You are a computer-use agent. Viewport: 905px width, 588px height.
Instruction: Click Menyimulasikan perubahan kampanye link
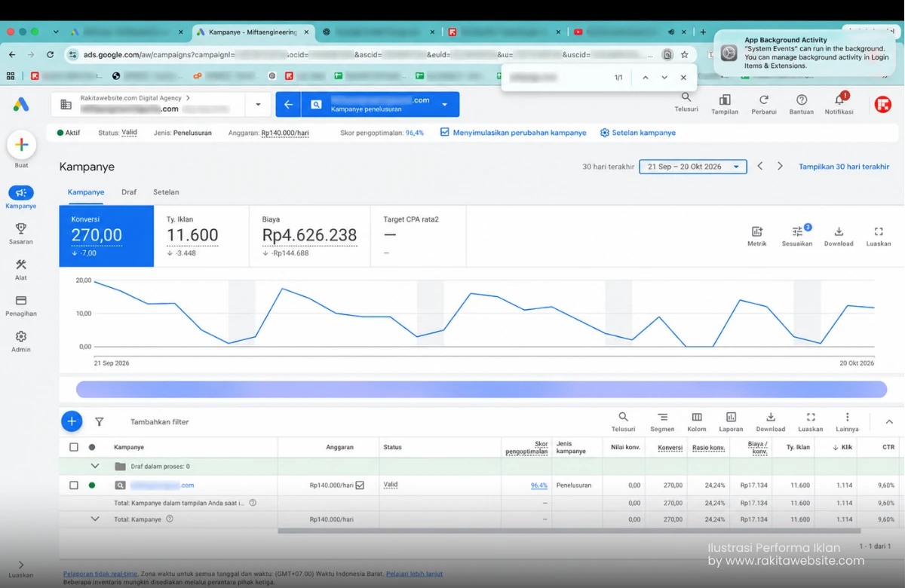point(513,133)
